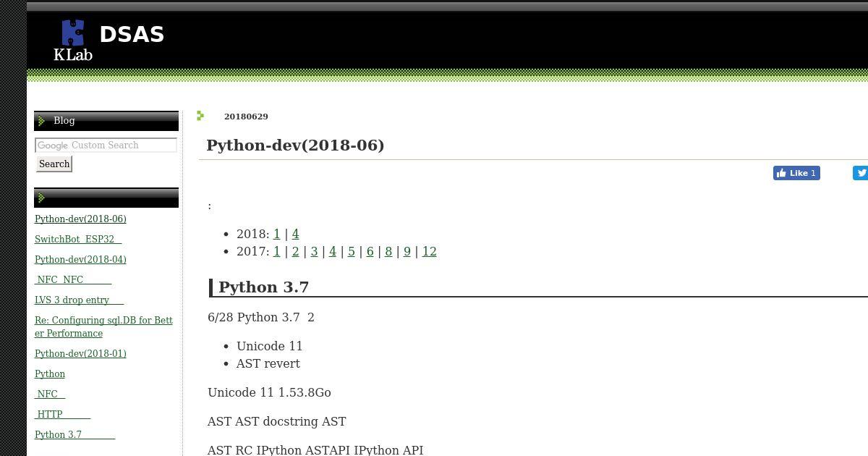The height and width of the screenshot is (456, 868).
Task: Open the 2017 archive link 6
Action: click(370, 252)
